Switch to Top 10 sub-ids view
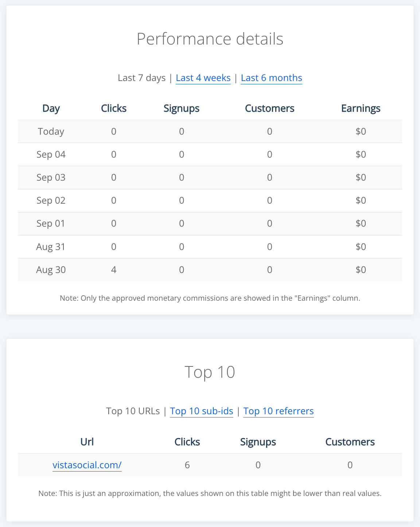This screenshot has width=420, height=527. (201, 411)
